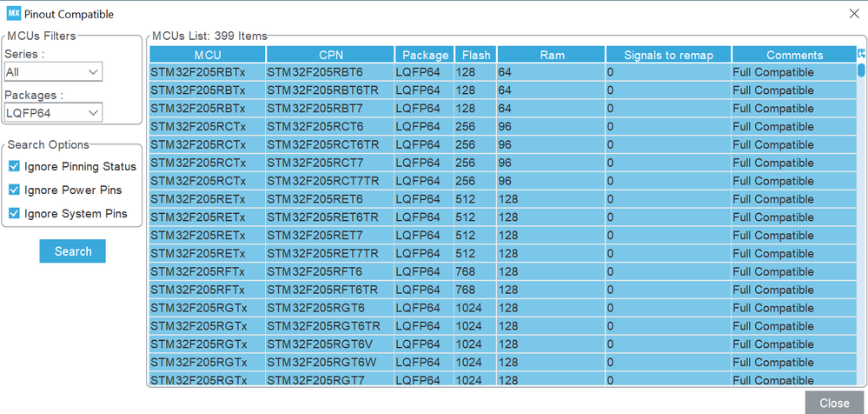Click the Search button
The image size is (868, 414).
click(72, 251)
